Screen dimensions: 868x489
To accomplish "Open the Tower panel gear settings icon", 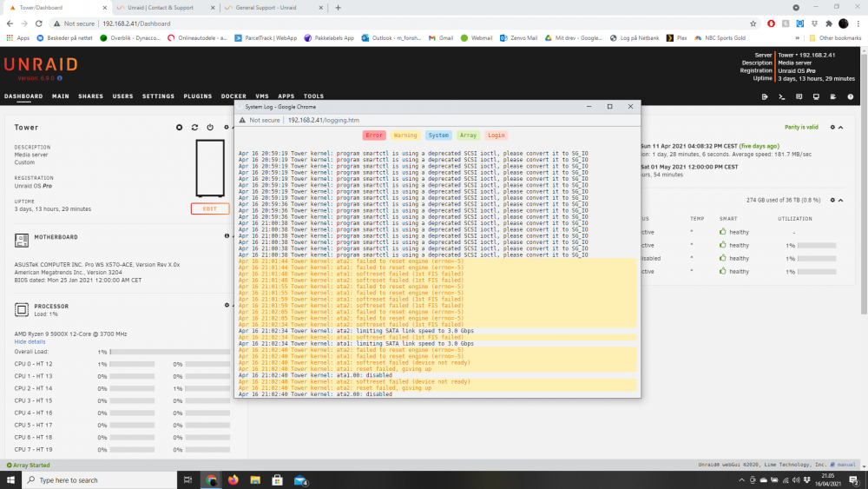I will click(x=226, y=128).
